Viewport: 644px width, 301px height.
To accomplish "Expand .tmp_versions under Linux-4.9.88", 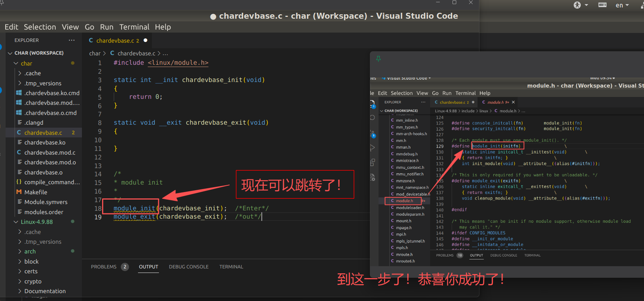I will pos(20,242).
